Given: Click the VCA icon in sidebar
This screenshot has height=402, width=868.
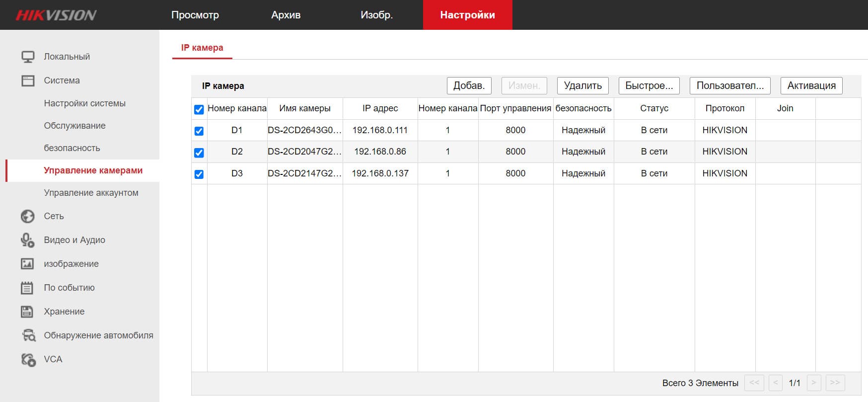Looking at the screenshot, I should click(x=28, y=359).
